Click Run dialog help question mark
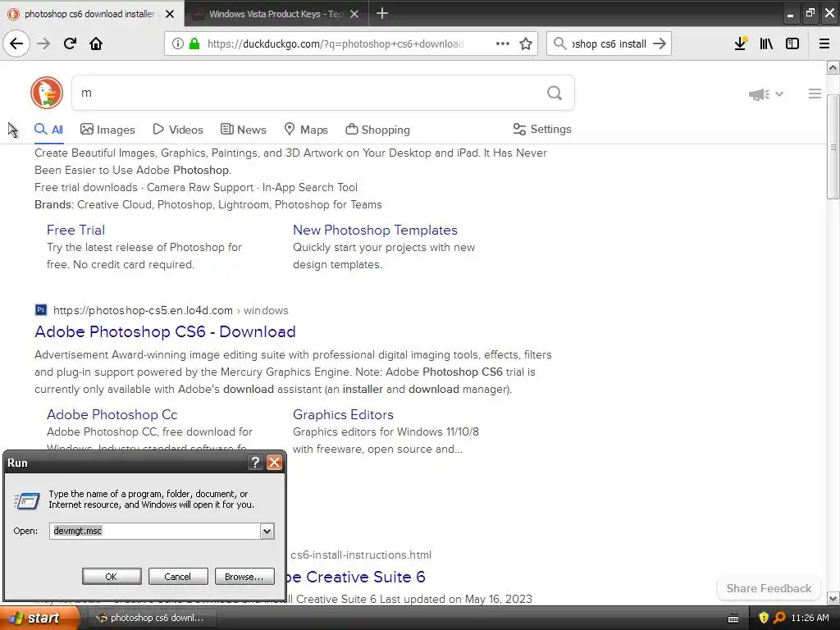Image resolution: width=840 pixels, height=630 pixels. click(x=256, y=463)
